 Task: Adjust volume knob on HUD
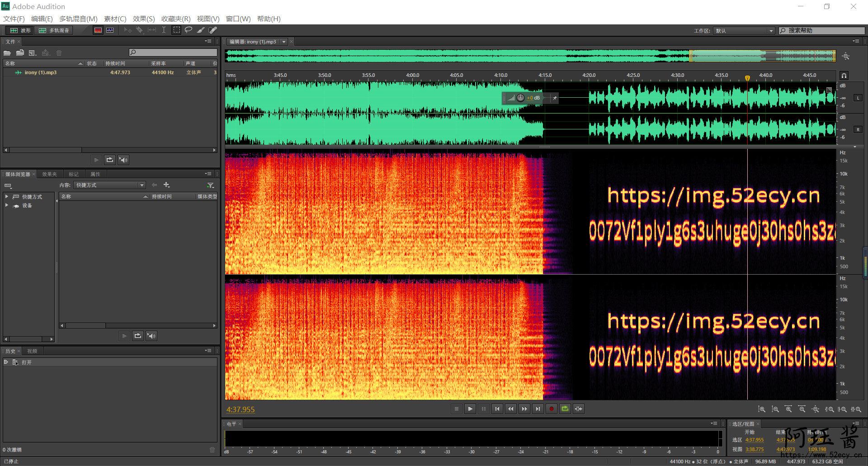point(520,98)
